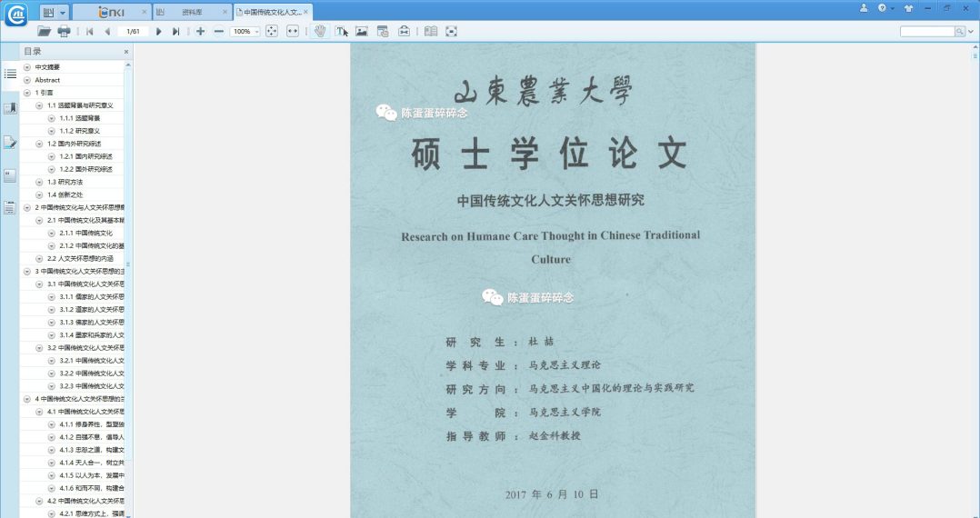Expand the search options chevron
The height and width of the screenshot is (518, 980).
[971, 32]
